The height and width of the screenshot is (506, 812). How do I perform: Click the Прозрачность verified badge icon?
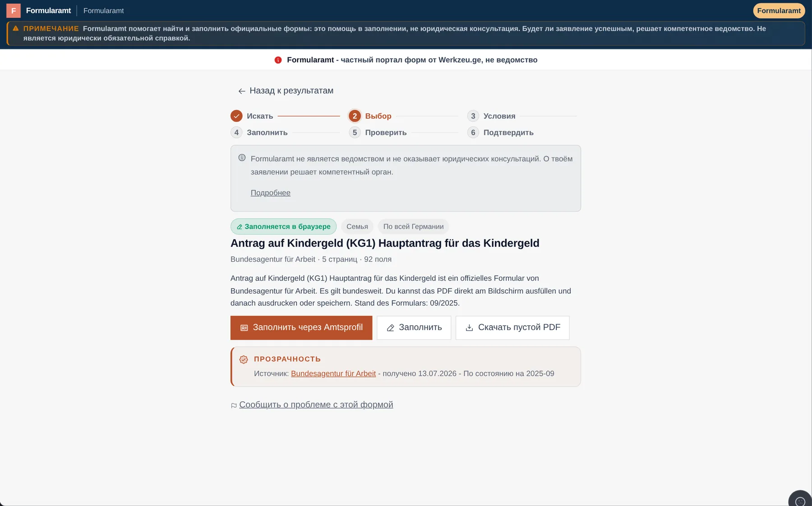244,359
